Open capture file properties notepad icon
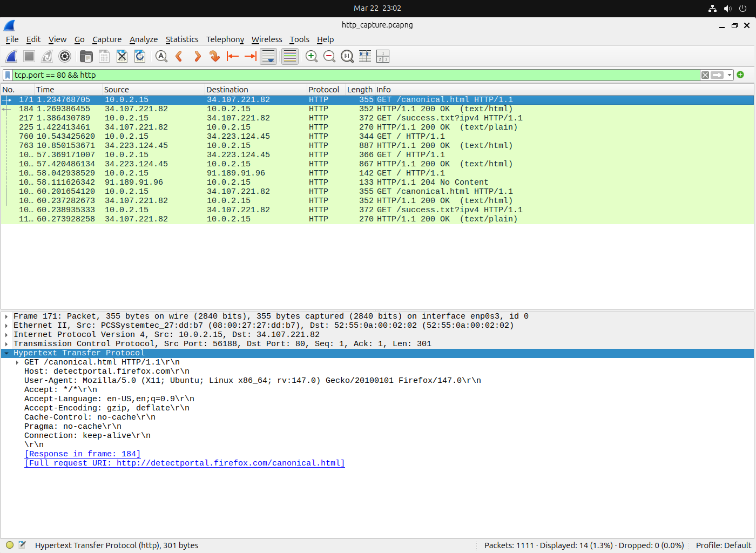The height and width of the screenshot is (553, 756). [22, 545]
